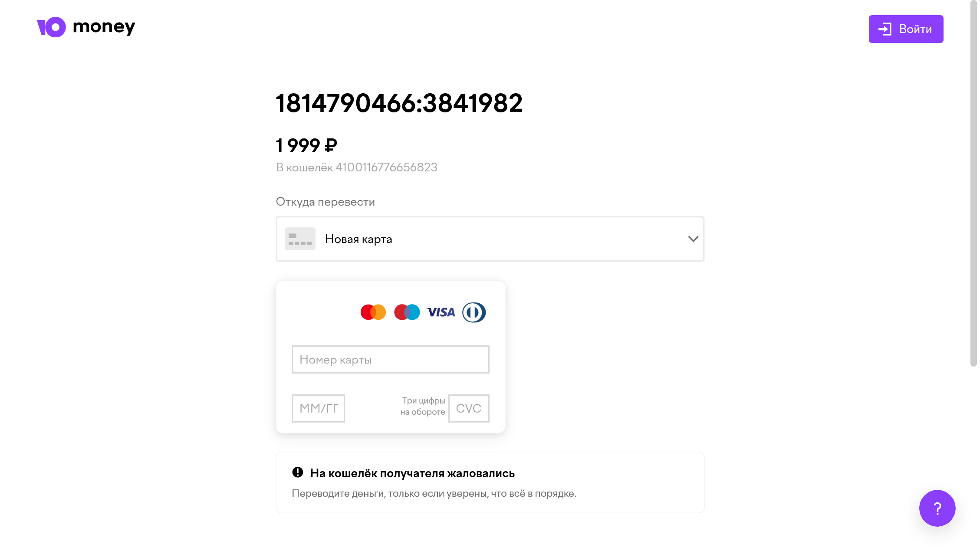Screen dimensions: 980x551
Task: Click the recipient wallet warning toggle
Action: pyautogui.click(x=297, y=473)
